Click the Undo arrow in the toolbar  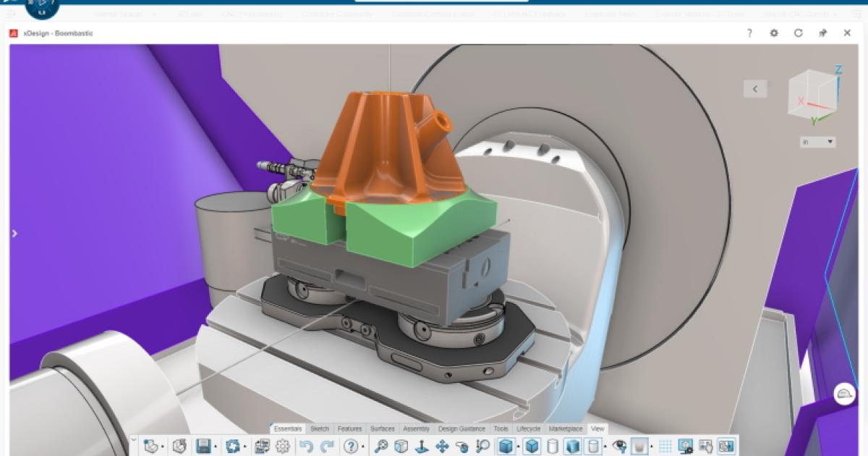[307, 447]
